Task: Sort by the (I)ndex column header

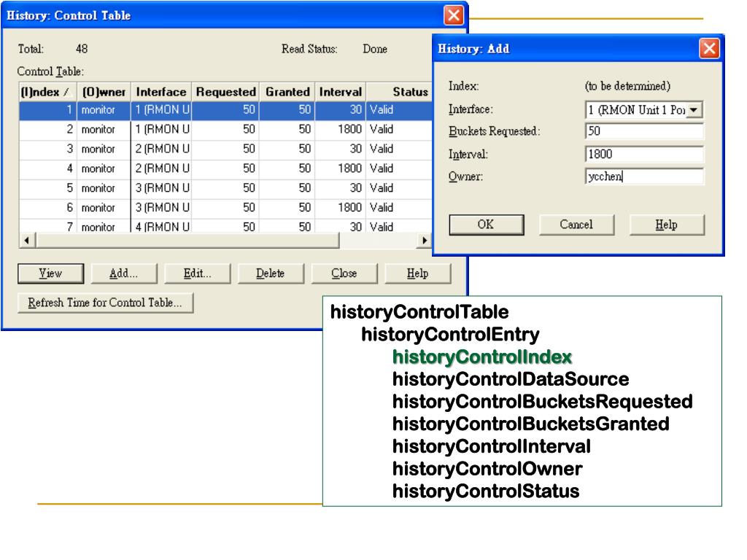Action: 47,92
